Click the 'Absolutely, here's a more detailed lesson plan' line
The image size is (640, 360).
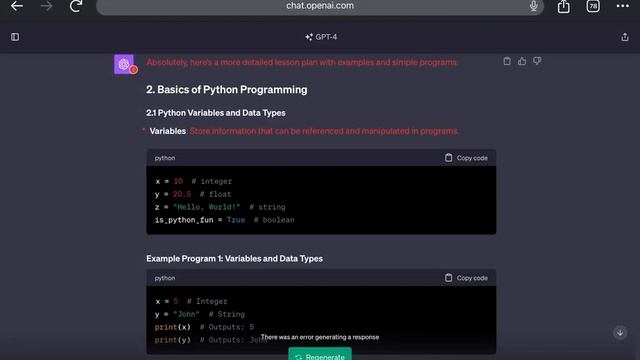[x=302, y=62]
